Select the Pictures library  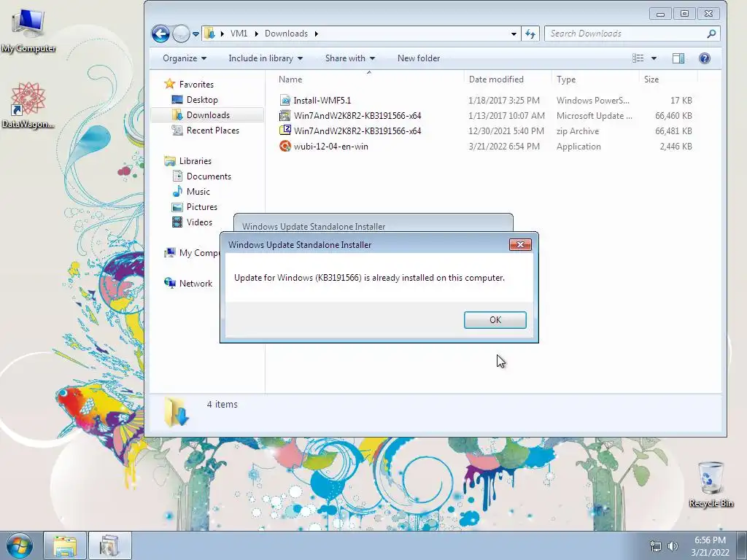tap(201, 206)
